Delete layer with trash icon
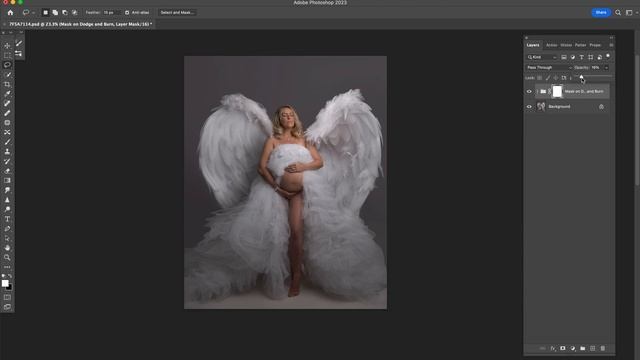Screen dimensions: 640x360 603,348
